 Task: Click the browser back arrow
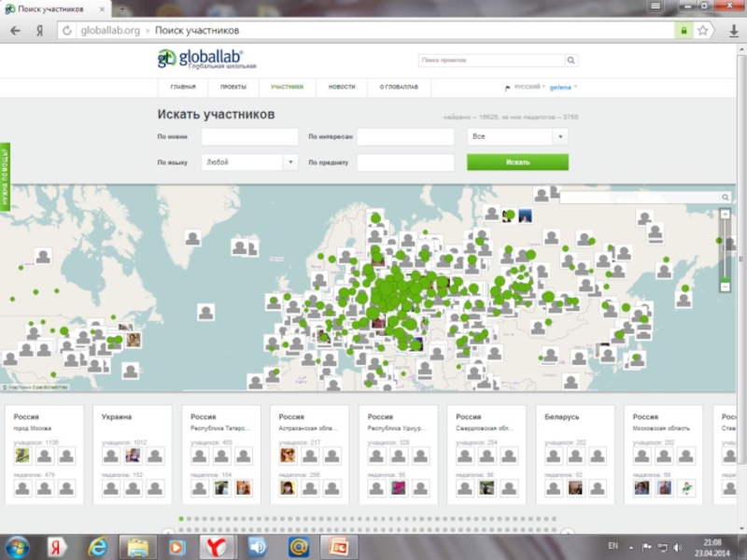click(x=16, y=31)
